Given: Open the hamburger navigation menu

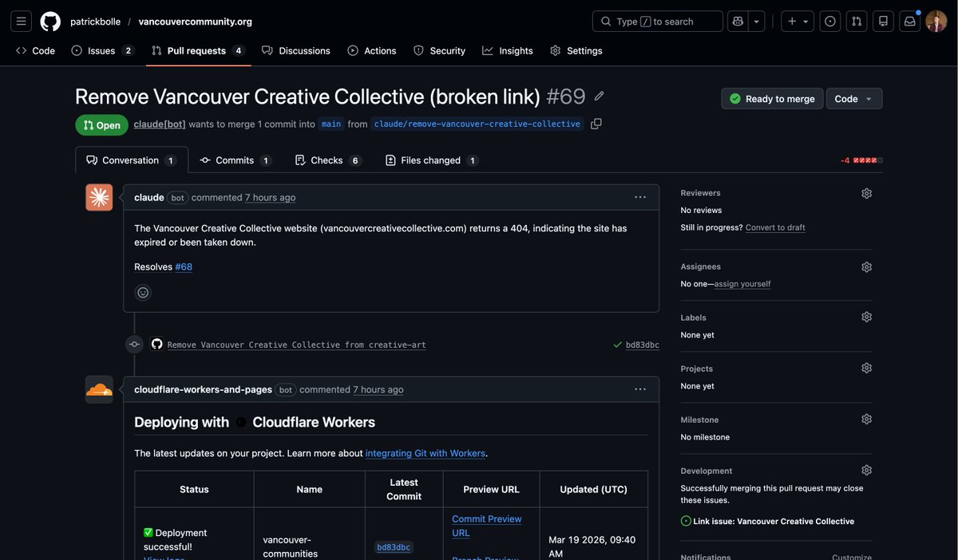Looking at the screenshot, I should click(22, 22).
